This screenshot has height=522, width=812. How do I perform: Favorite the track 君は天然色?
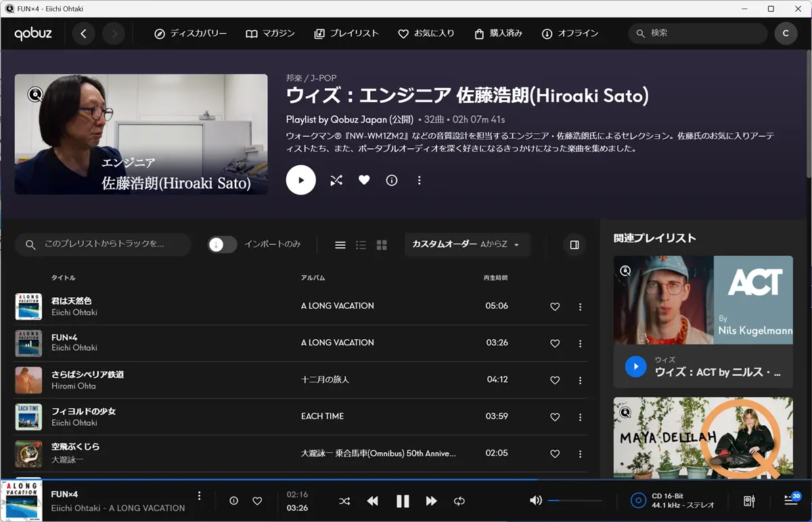(x=555, y=307)
